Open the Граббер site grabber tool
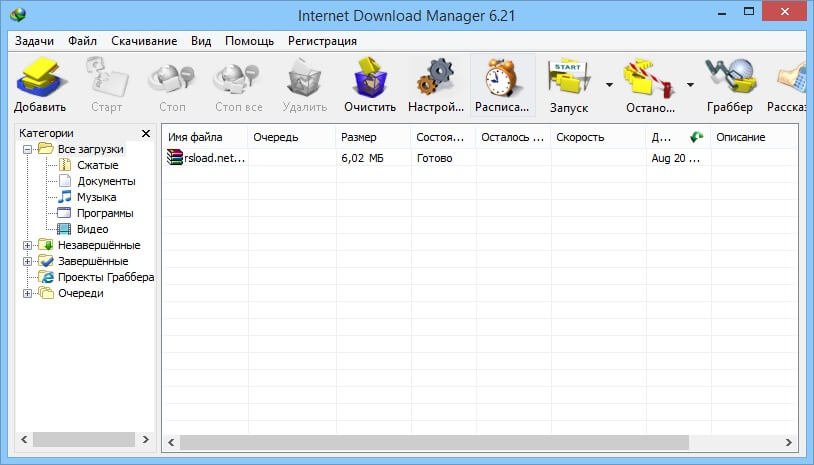The width and height of the screenshot is (814, 465). pyautogui.click(x=729, y=78)
